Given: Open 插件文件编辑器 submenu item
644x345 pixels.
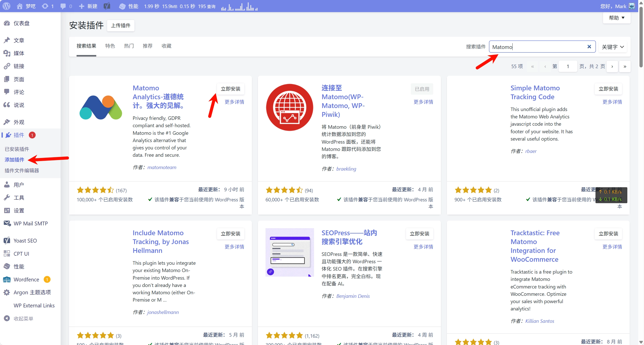Looking at the screenshot, I should coord(22,171).
